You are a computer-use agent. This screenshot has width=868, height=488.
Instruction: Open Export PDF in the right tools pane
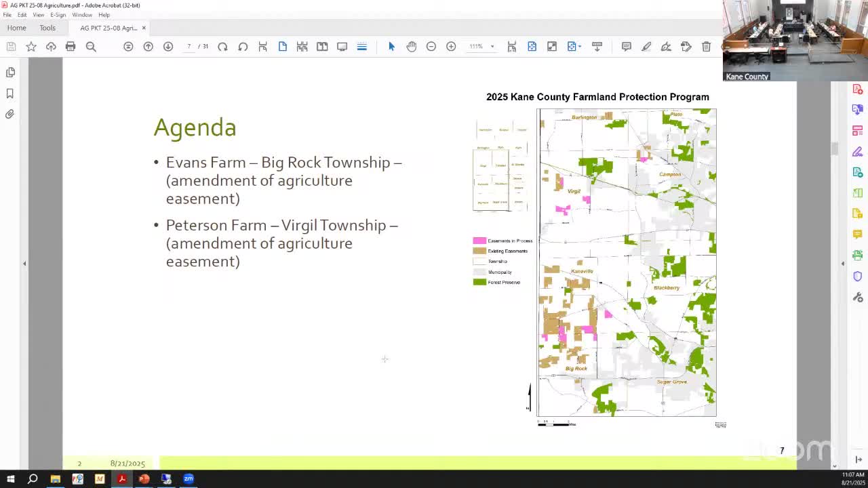(x=857, y=173)
